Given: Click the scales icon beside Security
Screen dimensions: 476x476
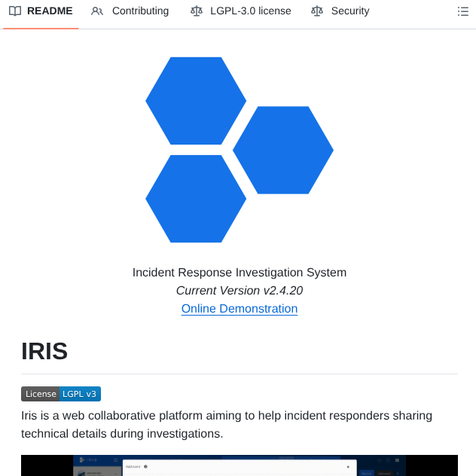Looking at the screenshot, I should 317,11.
